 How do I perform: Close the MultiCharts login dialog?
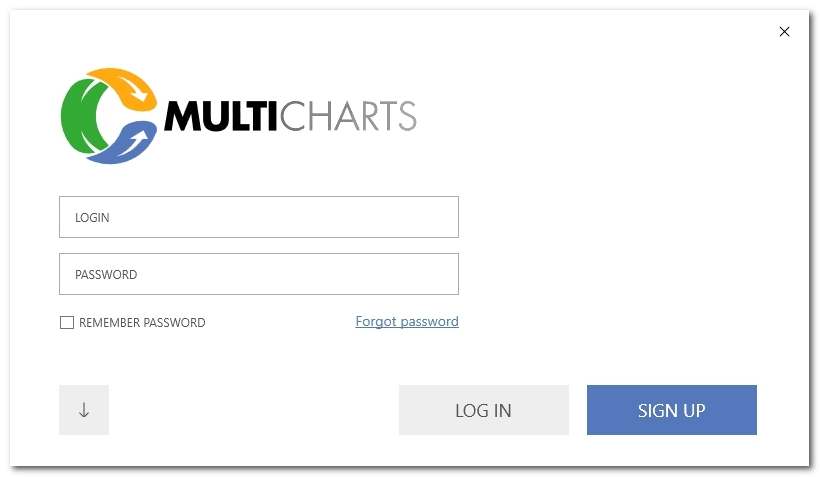coord(784,32)
